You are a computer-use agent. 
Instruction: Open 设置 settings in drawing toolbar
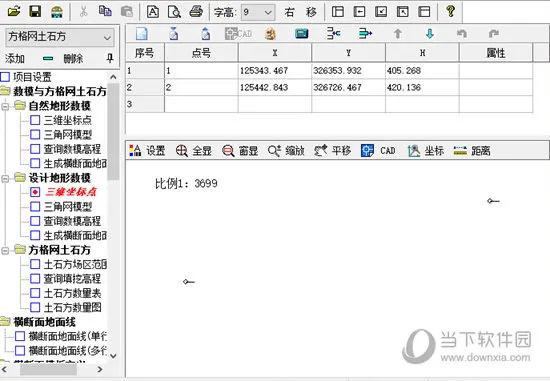pyautogui.click(x=147, y=151)
